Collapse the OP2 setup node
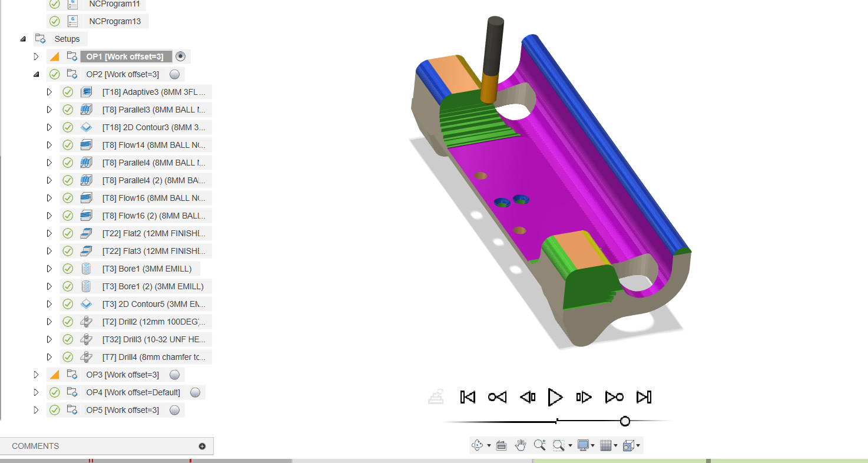Screen dimensions: 868x463 click(36, 74)
